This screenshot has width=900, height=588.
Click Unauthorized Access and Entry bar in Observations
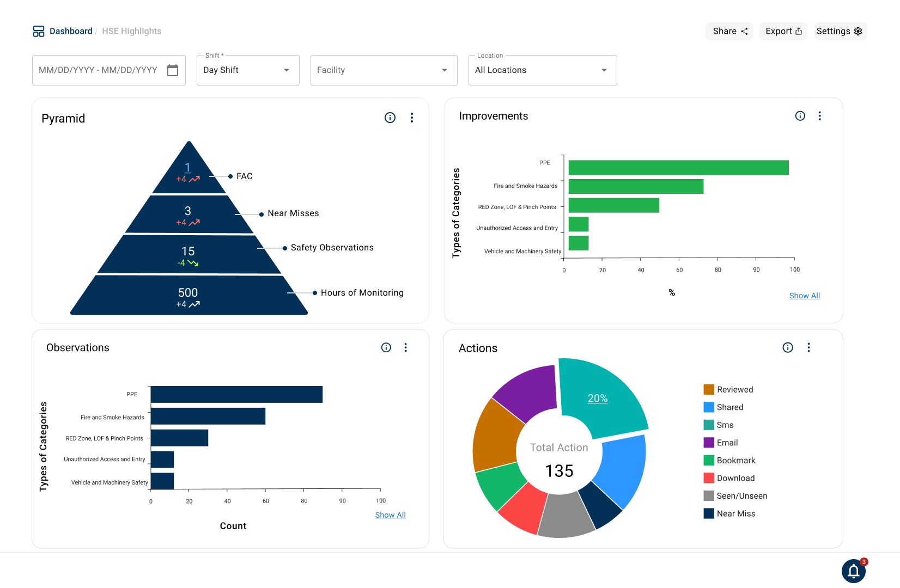click(x=162, y=460)
